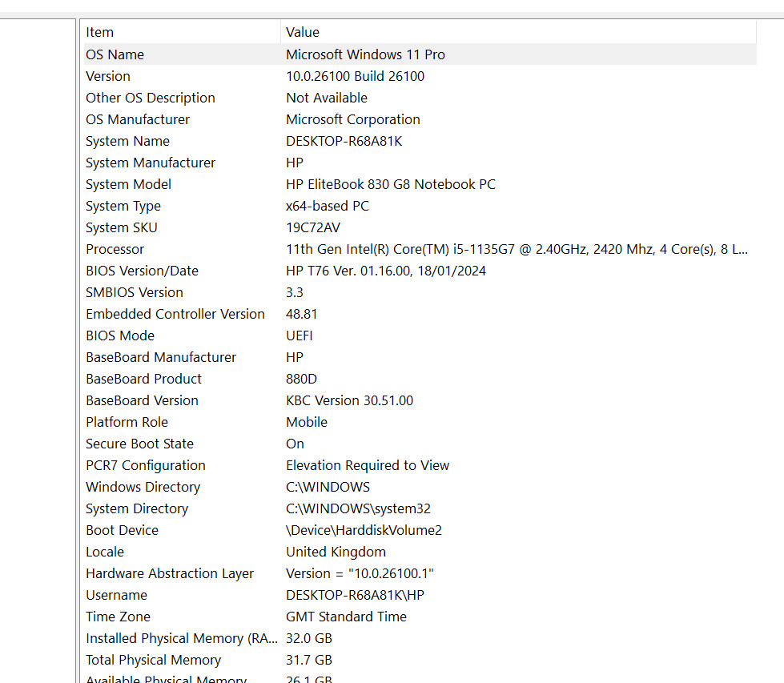784x683 pixels.
Task: Select the Locale row
Action: point(420,552)
